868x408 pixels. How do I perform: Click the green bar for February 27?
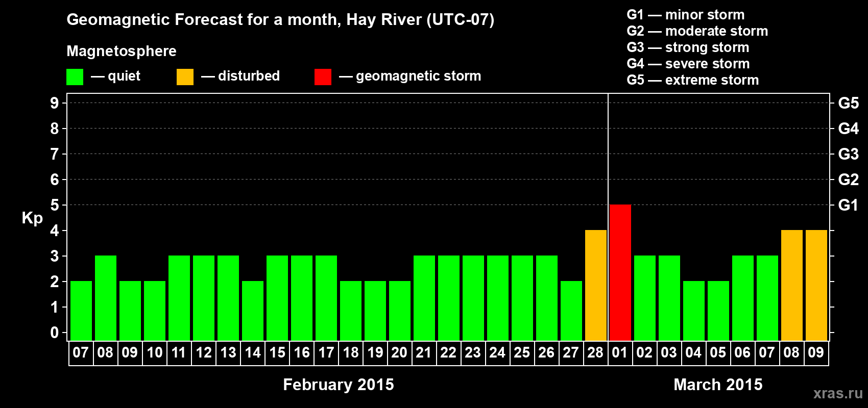(x=571, y=311)
